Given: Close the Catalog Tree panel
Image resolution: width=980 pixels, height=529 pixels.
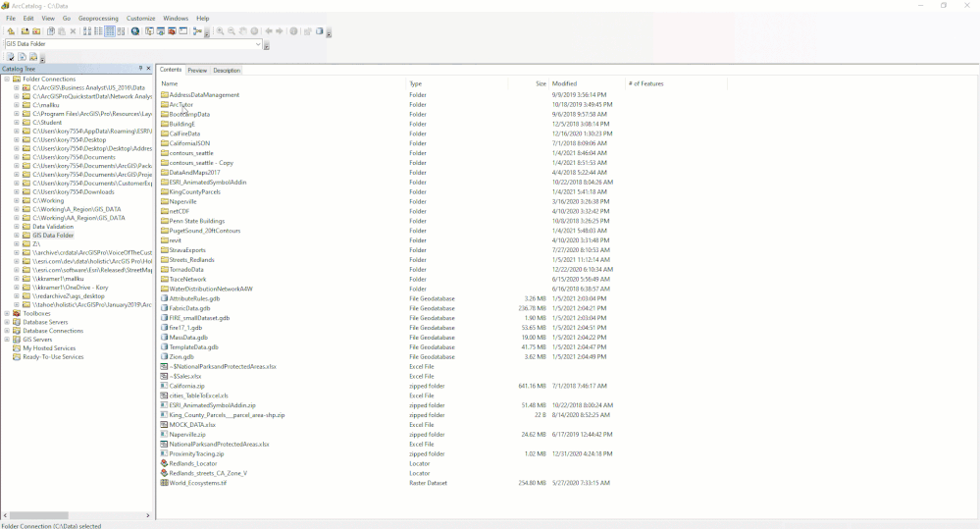Looking at the screenshot, I should (x=148, y=68).
